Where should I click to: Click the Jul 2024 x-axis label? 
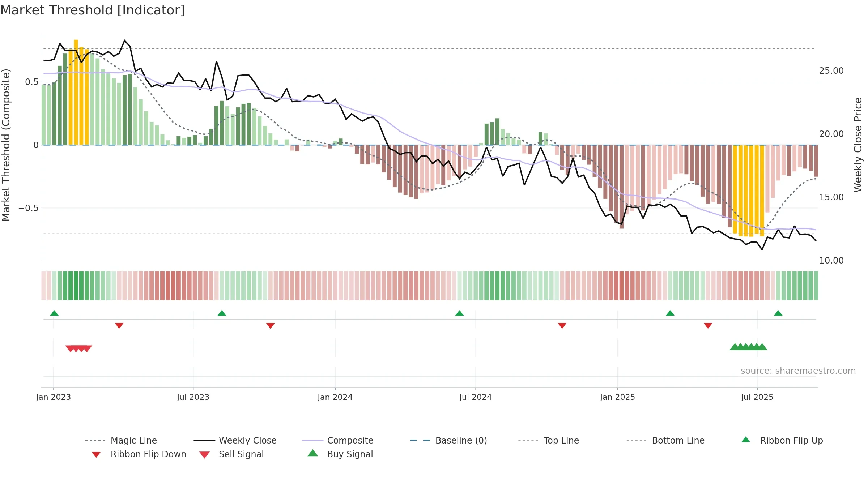click(476, 397)
